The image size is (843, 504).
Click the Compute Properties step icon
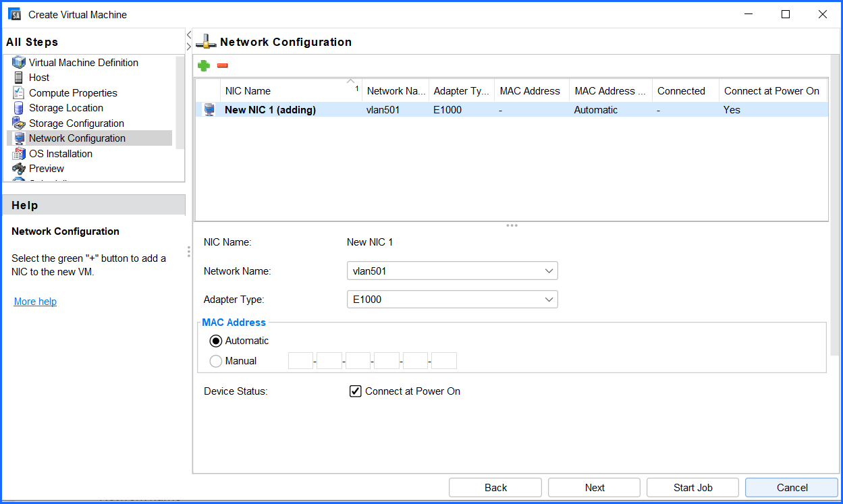(x=19, y=93)
